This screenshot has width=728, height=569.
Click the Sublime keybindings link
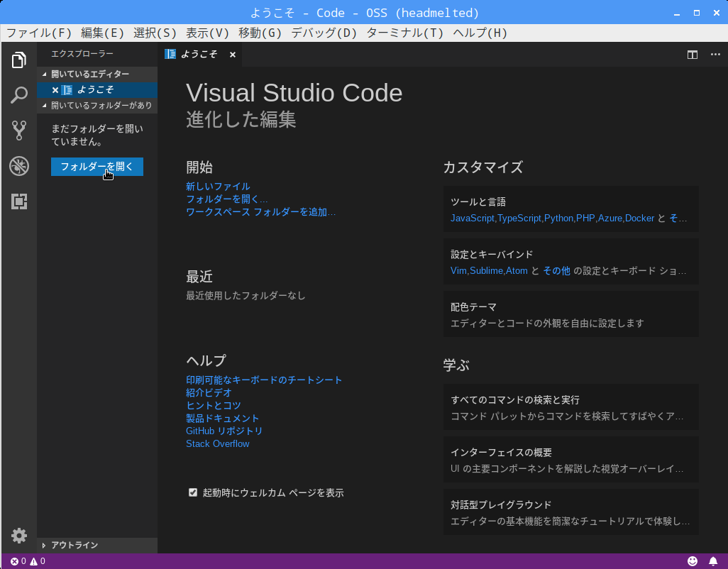tap(486, 270)
